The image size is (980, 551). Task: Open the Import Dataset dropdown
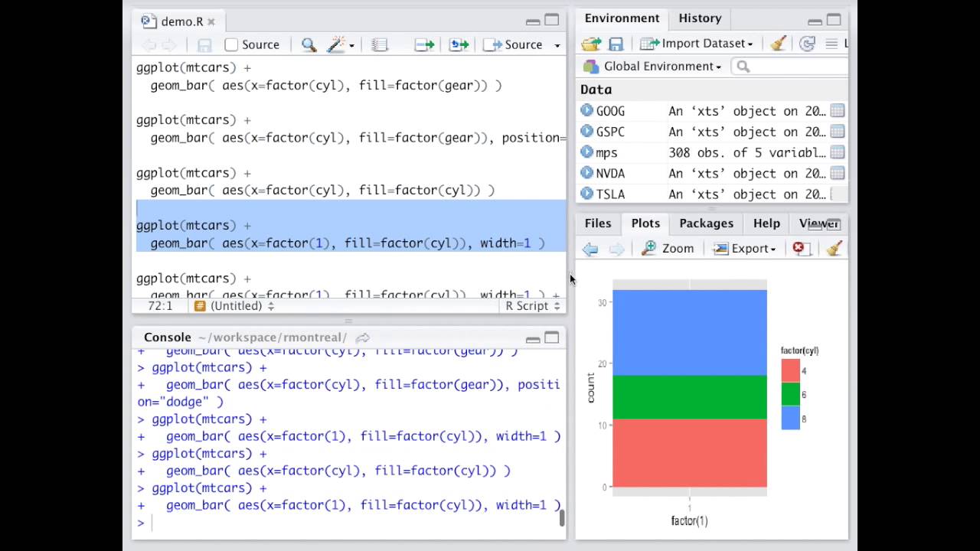pyautogui.click(x=697, y=44)
